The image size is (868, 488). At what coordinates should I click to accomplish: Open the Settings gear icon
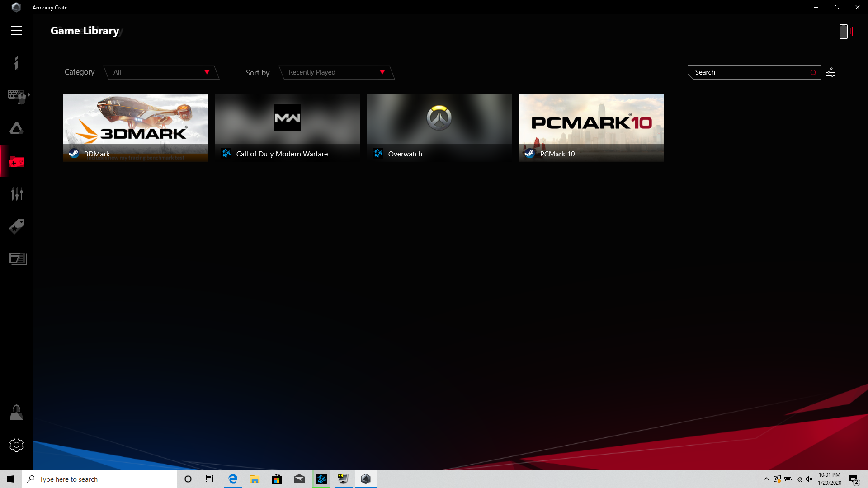(x=16, y=445)
